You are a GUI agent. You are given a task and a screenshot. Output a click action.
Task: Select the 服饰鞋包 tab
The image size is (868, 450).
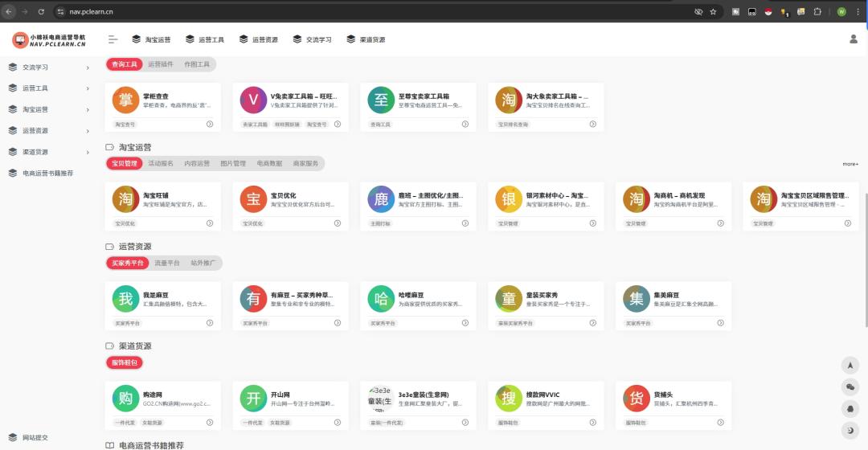125,362
